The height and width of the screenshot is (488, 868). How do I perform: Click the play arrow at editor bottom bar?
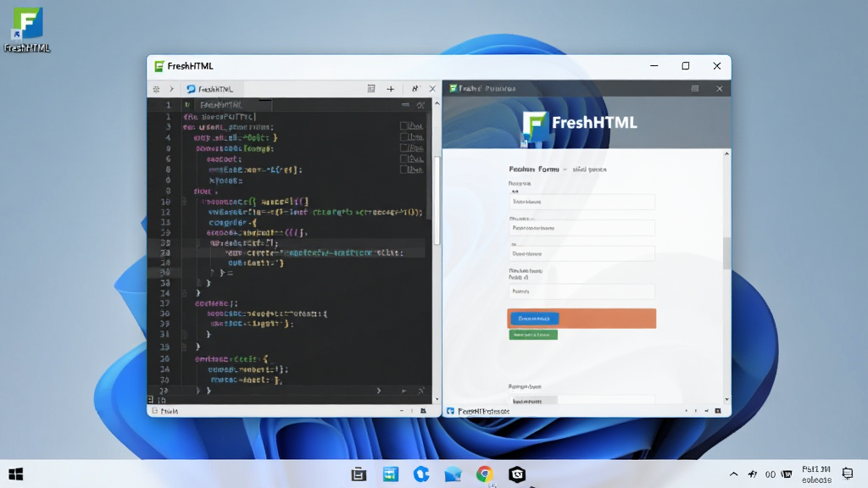[x=404, y=391]
